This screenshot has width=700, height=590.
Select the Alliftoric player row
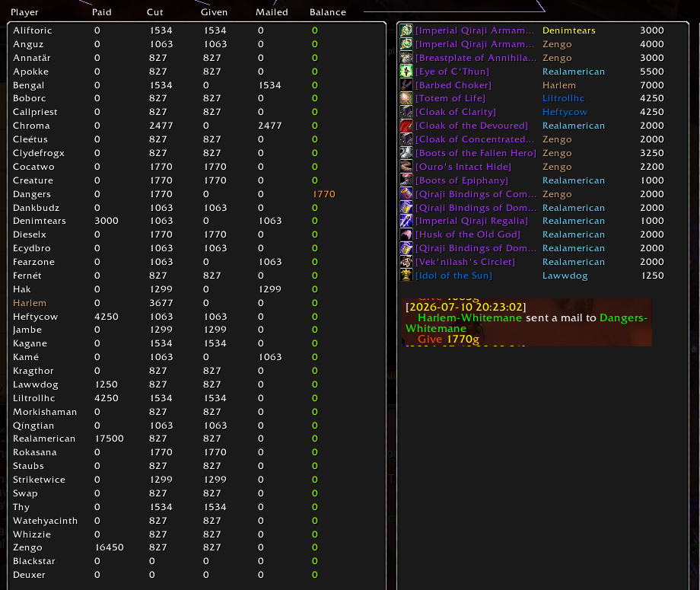point(196,30)
